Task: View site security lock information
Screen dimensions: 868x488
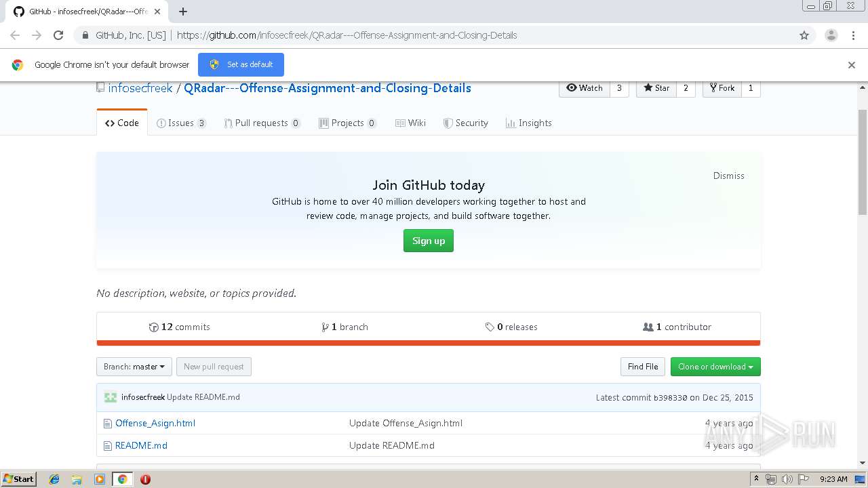Action: click(85, 35)
